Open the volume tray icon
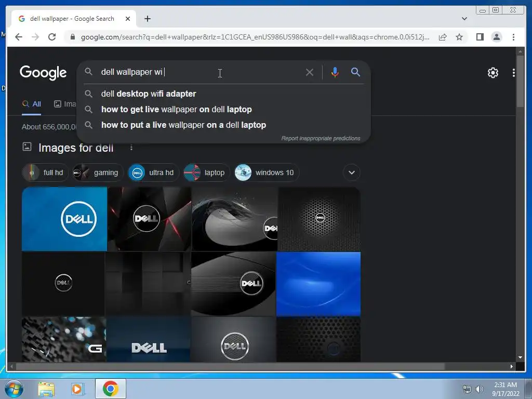Image resolution: width=532 pixels, height=399 pixels. click(480, 389)
